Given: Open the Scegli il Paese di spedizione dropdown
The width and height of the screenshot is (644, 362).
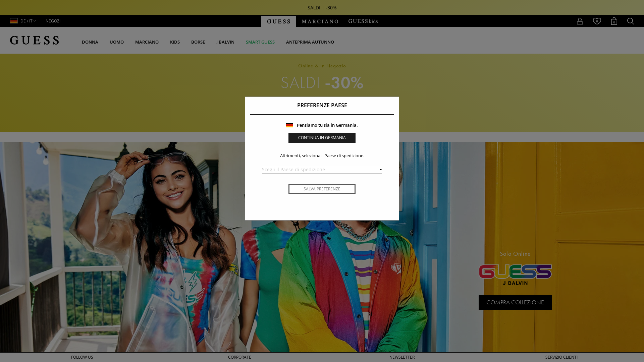Looking at the screenshot, I should tap(322, 170).
